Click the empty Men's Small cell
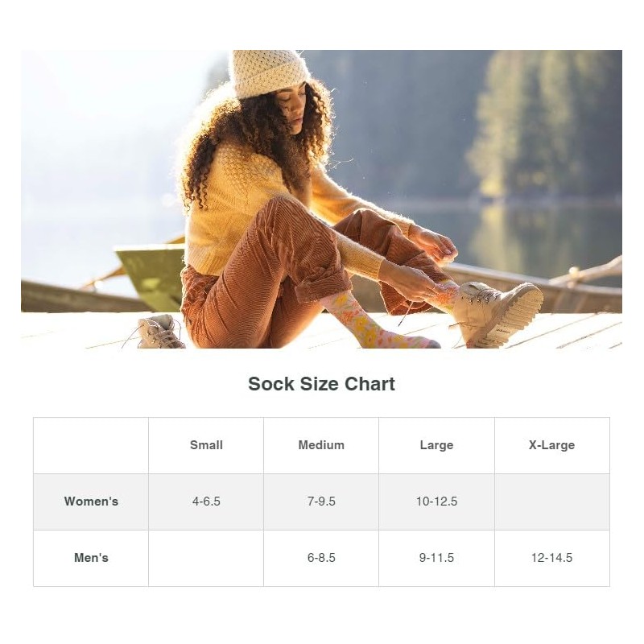This screenshot has height=644, width=644. pos(206,558)
